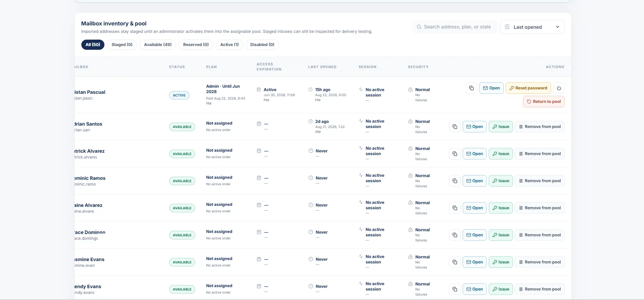Click copy icon in Wendy Evans row
644x300 pixels.
(x=455, y=289)
